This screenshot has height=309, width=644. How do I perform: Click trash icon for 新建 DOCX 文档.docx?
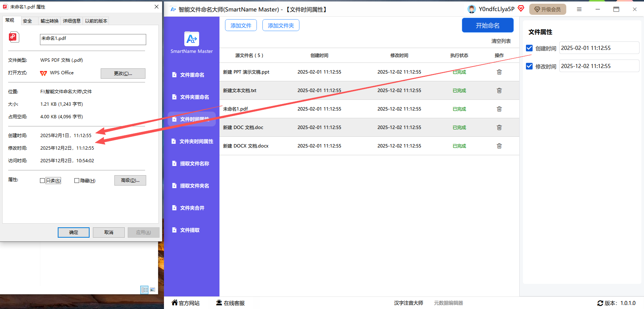coord(499,146)
